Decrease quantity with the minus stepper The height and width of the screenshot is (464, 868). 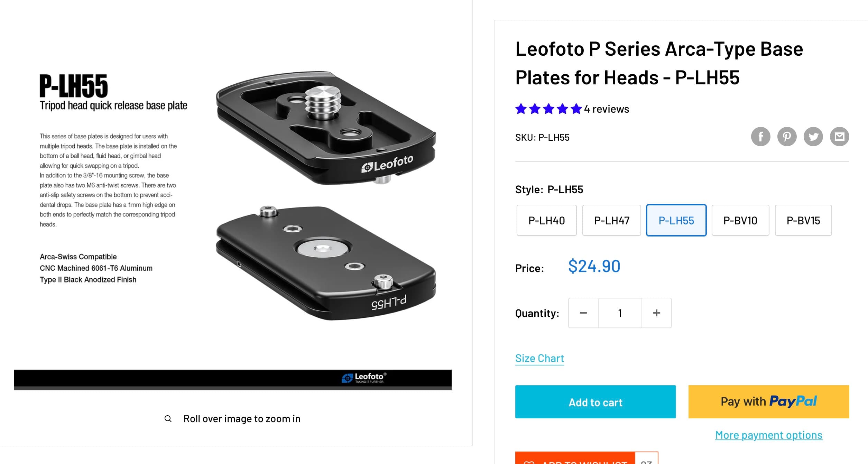[583, 313]
